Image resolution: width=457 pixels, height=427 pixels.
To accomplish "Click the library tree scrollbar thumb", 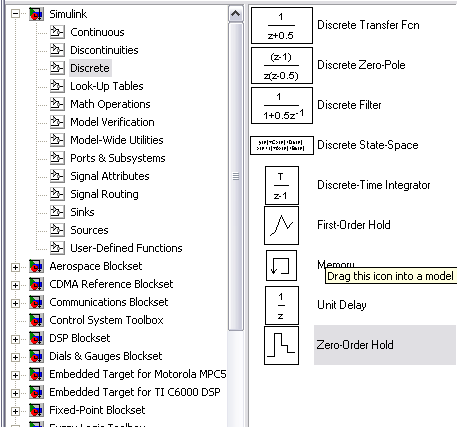I will click(x=236, y=176).
